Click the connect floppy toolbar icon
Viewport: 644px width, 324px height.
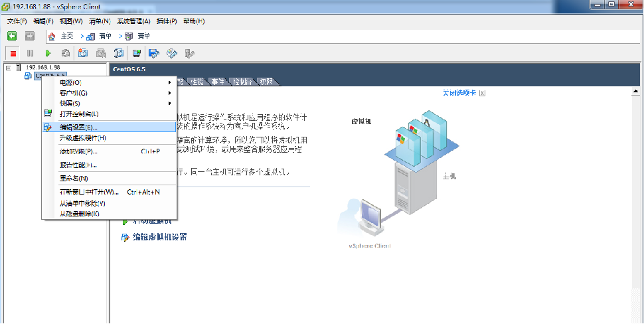154,53
